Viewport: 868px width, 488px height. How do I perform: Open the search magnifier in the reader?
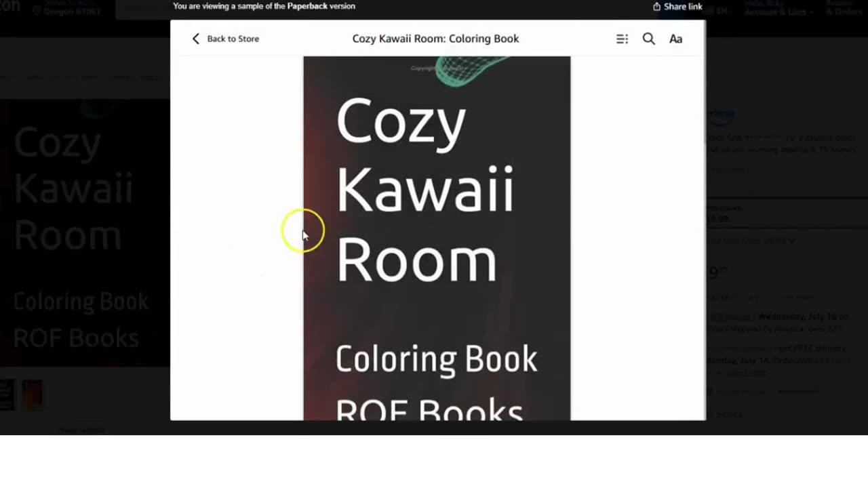pos(649,39)
